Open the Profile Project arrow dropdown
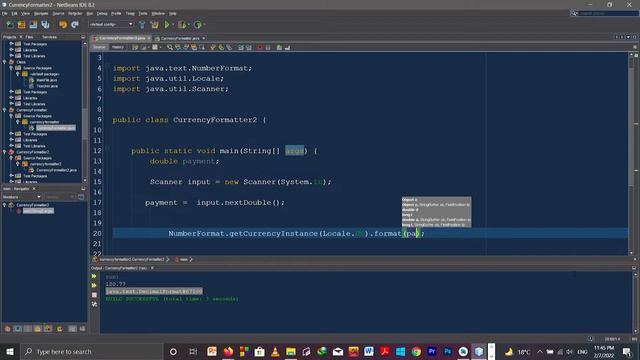The height and width of the screenshot is (360, 640). point(204,25)
